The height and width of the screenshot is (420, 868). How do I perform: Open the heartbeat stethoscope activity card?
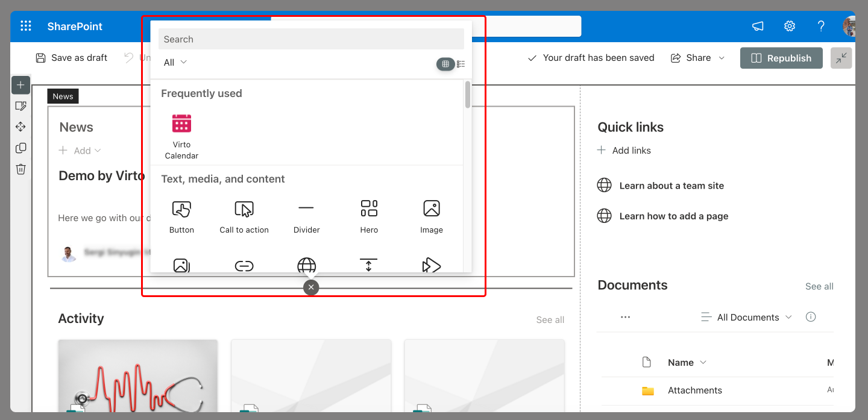tap(138, 376)
